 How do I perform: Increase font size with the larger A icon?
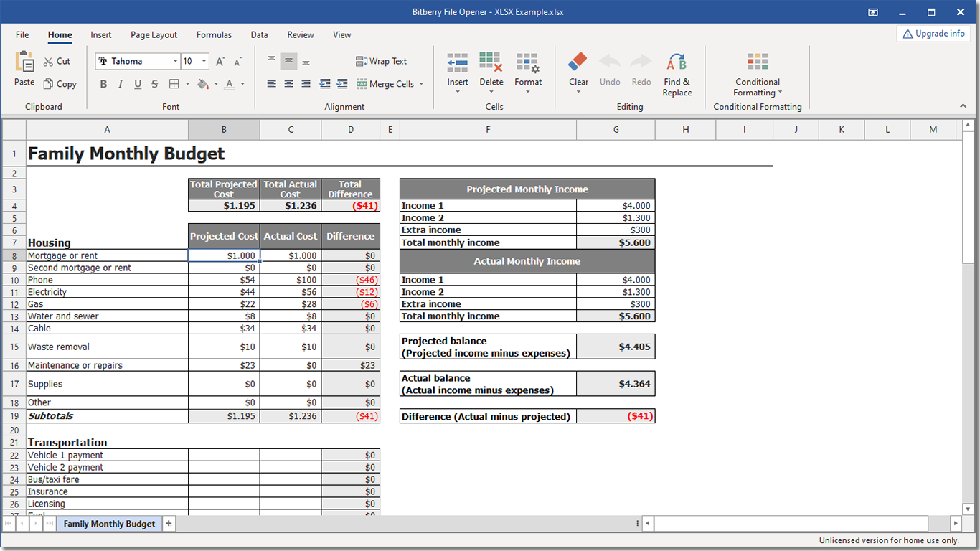tap(221, 62)
